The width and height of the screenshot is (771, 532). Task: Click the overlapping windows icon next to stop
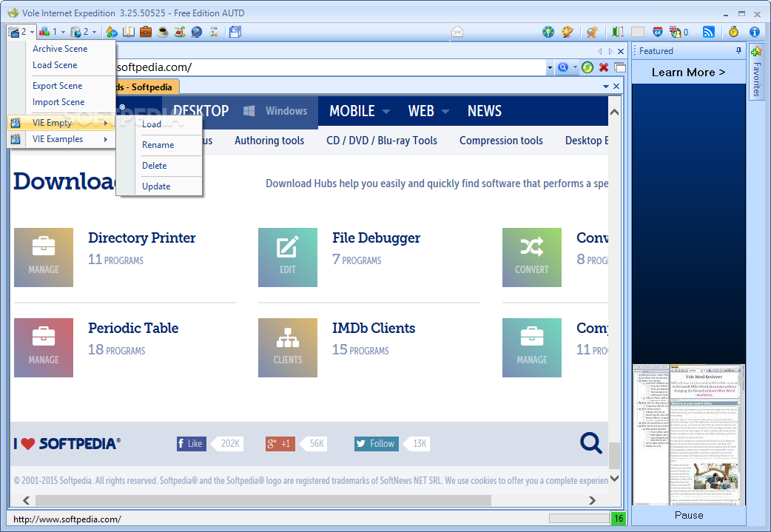(619, 67)
